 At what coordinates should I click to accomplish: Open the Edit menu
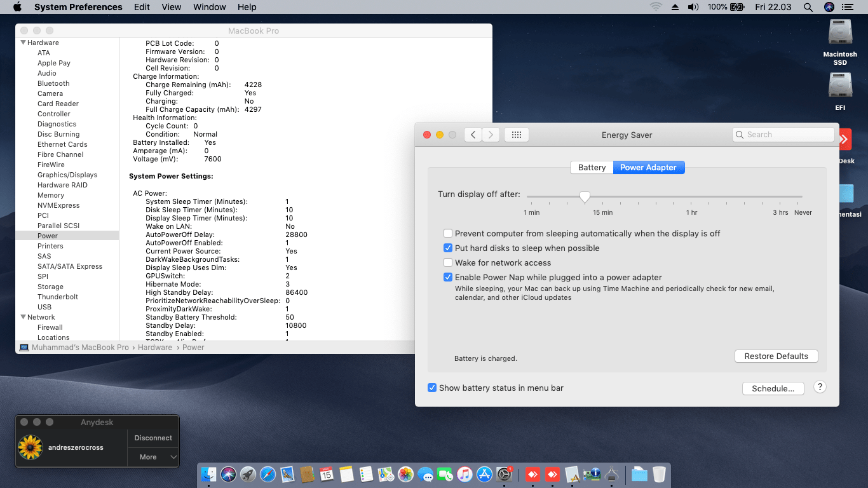[142, 7]
